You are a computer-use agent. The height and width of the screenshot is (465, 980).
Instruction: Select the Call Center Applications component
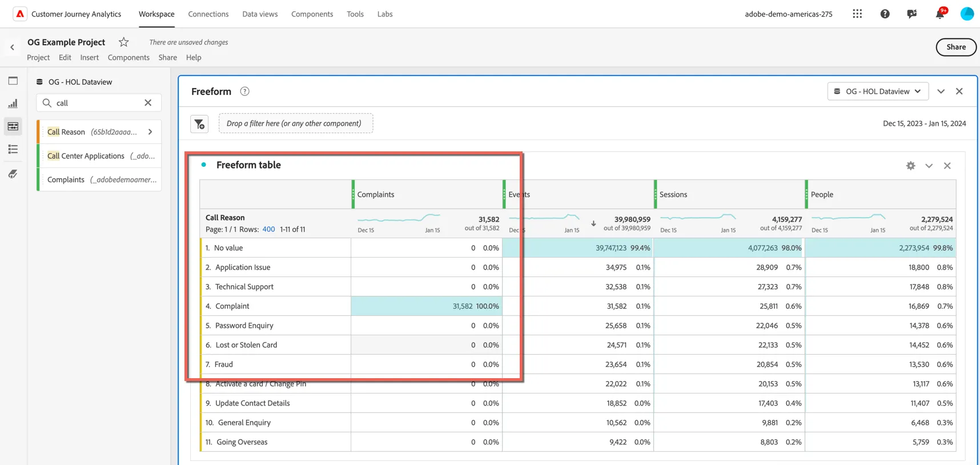tap(99, 156)
